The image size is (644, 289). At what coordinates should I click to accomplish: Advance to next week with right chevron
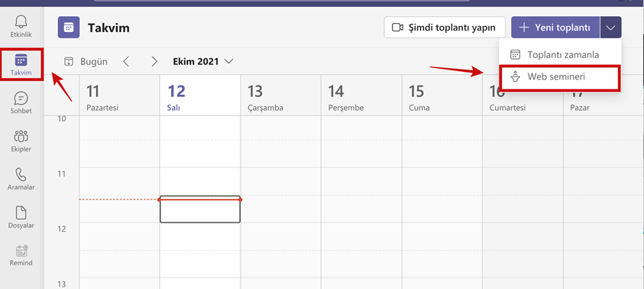(x=154, y=62)
